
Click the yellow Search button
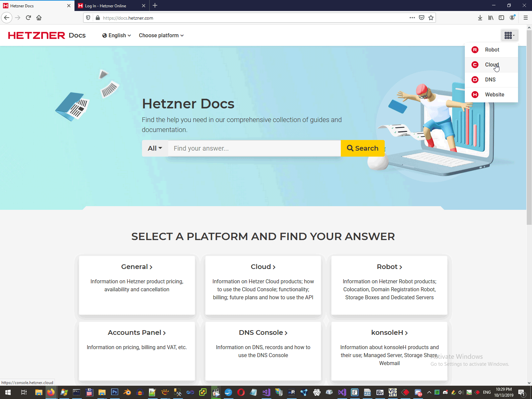tap(363, 148)
